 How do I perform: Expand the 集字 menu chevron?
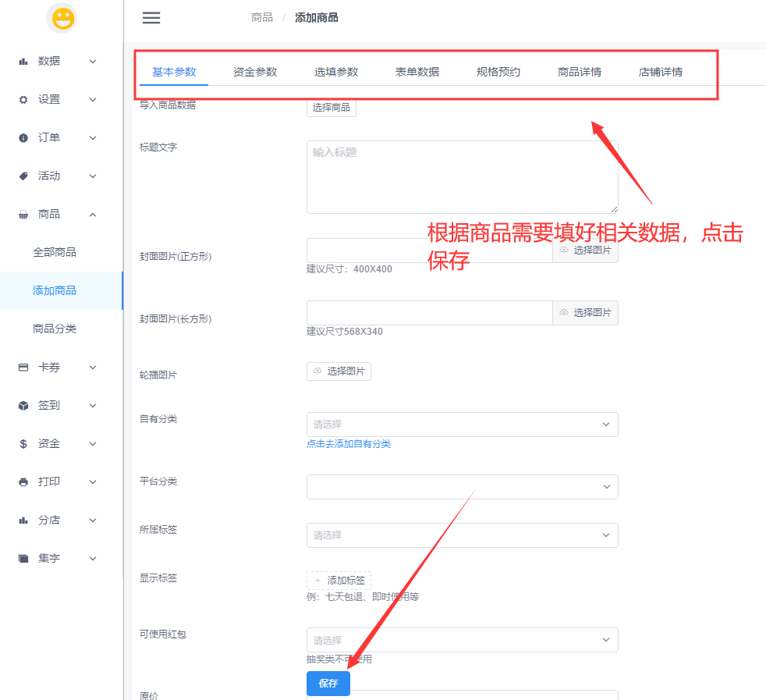pyautogui.click(x=93, y=558)
